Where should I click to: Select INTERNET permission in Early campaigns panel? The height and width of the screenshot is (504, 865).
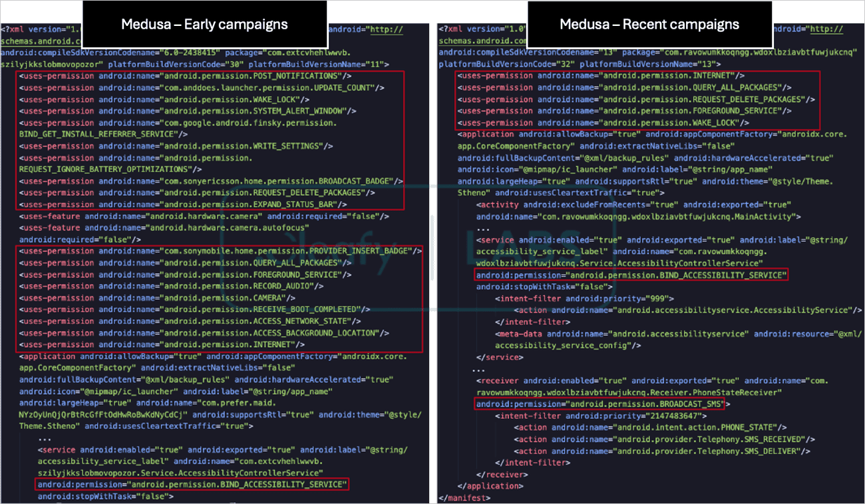(162, 344)
